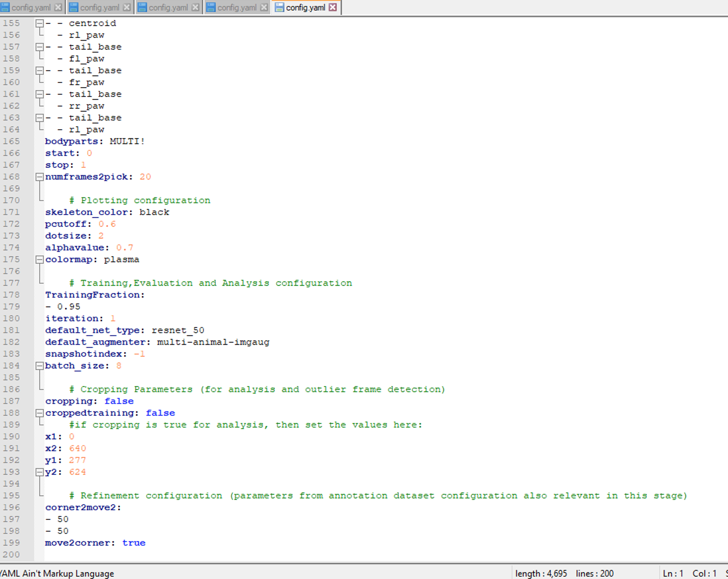Click line number 184 in the margin
728x579 pixels.
pyautogui.click(x=11, y=366)
